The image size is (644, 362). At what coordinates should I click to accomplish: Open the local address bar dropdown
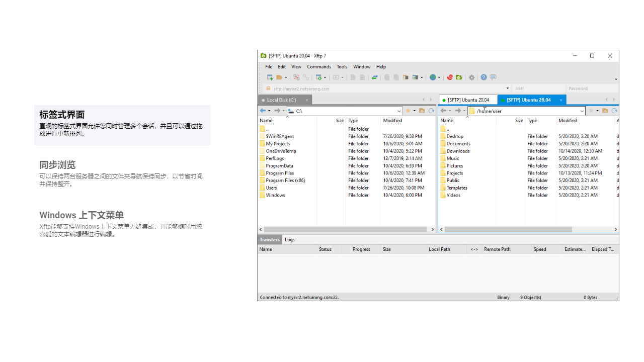[399, 111]
